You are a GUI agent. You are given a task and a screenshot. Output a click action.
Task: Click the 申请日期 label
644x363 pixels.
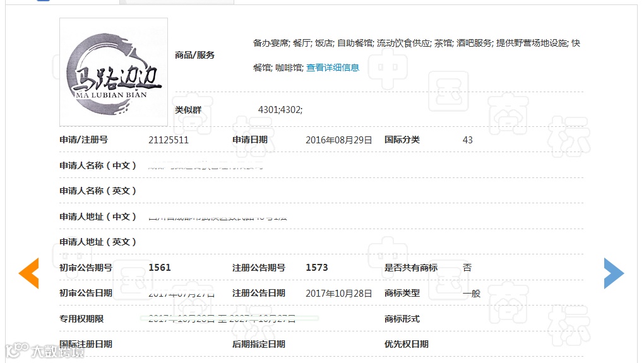(250, 140)
